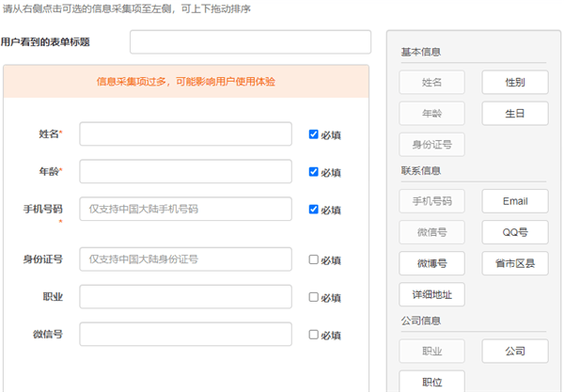The height and width of the screenshot is (392, 564).
Task: Enable 必填 for the 职业 field
Action: [313, 297]
